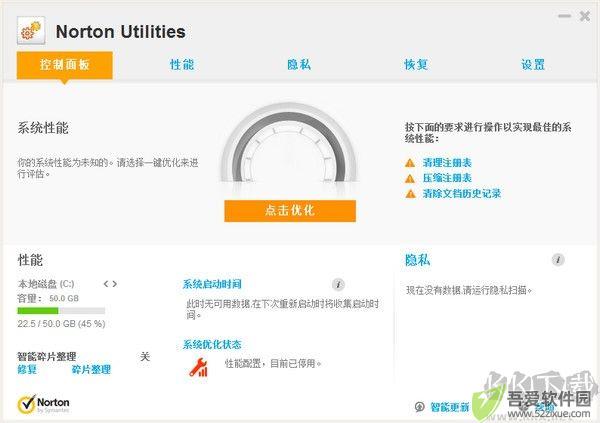Click the 性能 section heading in lower panel

coord(30,260)
